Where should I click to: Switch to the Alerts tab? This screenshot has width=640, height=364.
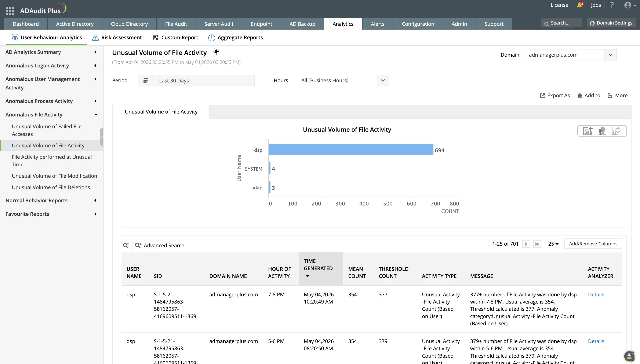click(x=377, y=24)
